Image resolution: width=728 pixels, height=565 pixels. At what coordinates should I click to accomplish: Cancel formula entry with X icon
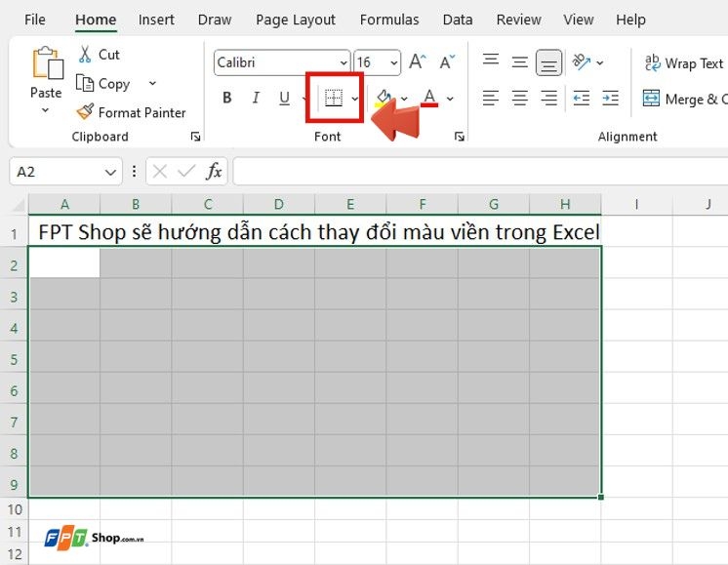pos(160,172)
